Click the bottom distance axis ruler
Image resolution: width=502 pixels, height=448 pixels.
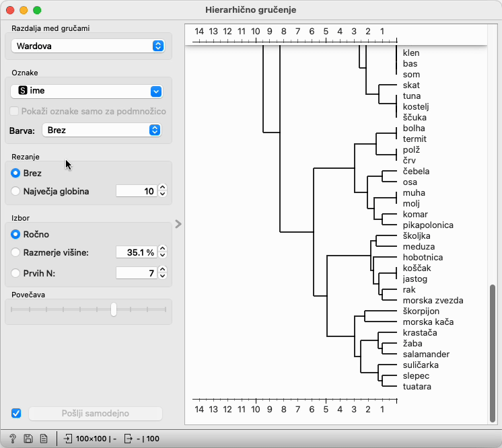(295, 406)
